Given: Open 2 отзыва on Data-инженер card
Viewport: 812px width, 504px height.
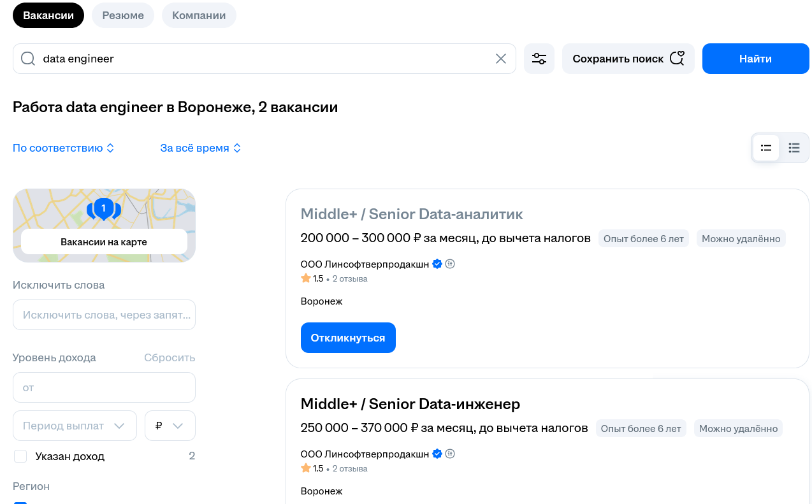Looking at the screenshot, I should coord(350,468).
